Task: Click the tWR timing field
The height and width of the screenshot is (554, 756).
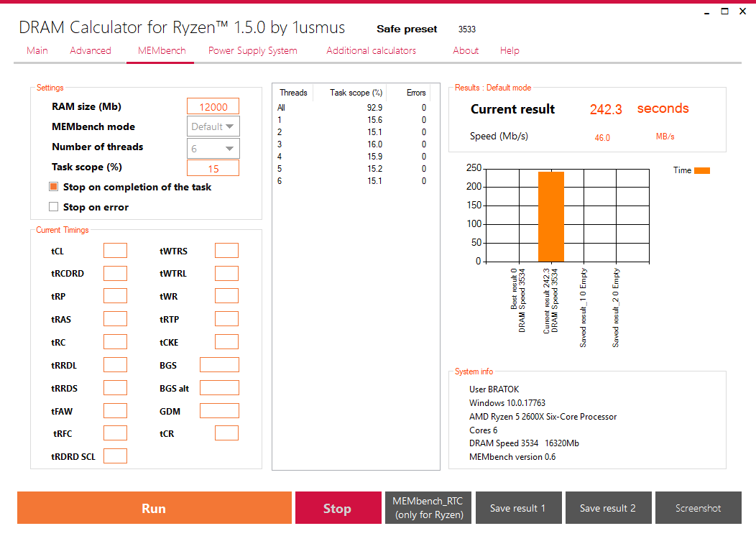Action: point(226,296)
